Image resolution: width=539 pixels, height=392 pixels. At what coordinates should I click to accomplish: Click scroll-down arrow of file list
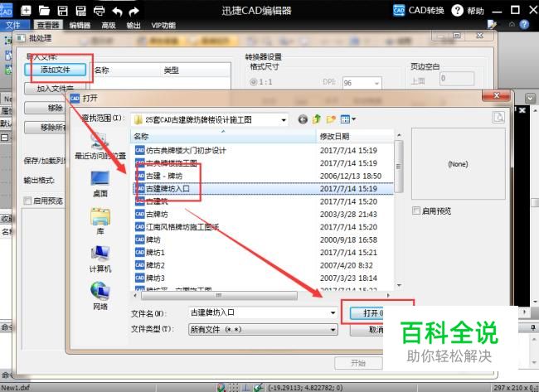398,285
